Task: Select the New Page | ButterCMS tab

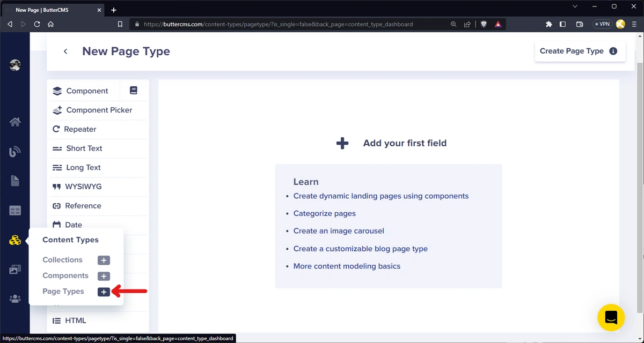Action: point(54,10)
